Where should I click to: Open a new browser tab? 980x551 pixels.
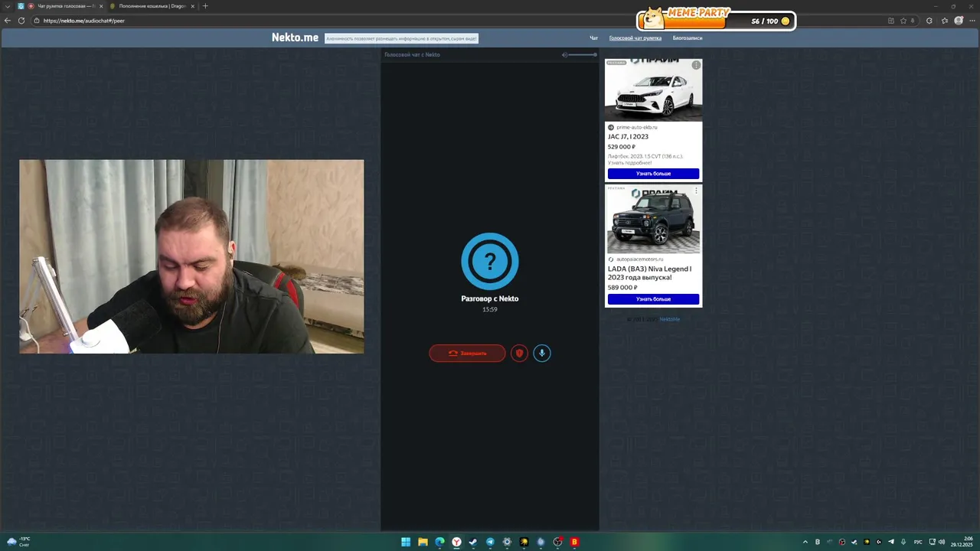pyautogui.click(x=205, y=6)
